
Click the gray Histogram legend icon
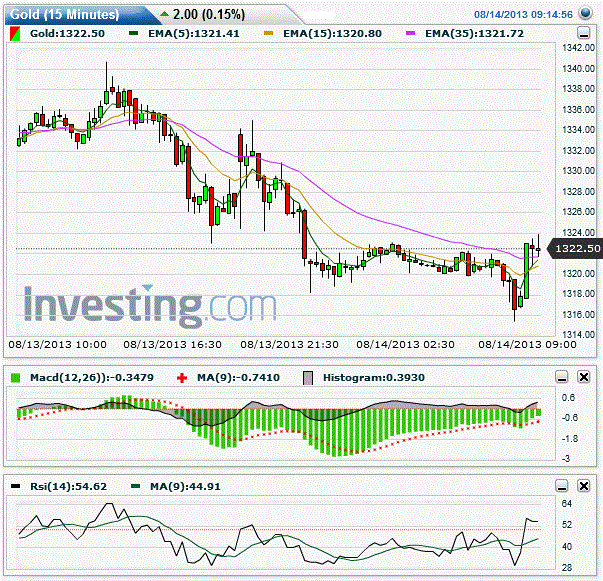coord(308,378)
